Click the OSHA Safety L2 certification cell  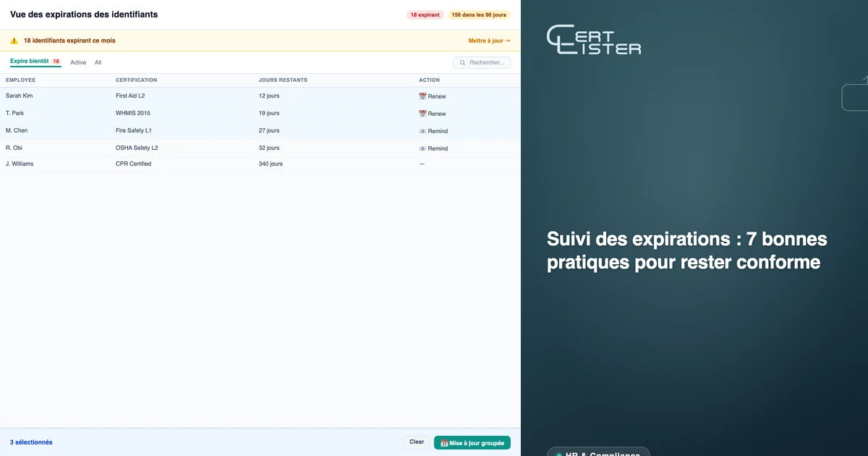pyautogui.click(x=137, y=148)
